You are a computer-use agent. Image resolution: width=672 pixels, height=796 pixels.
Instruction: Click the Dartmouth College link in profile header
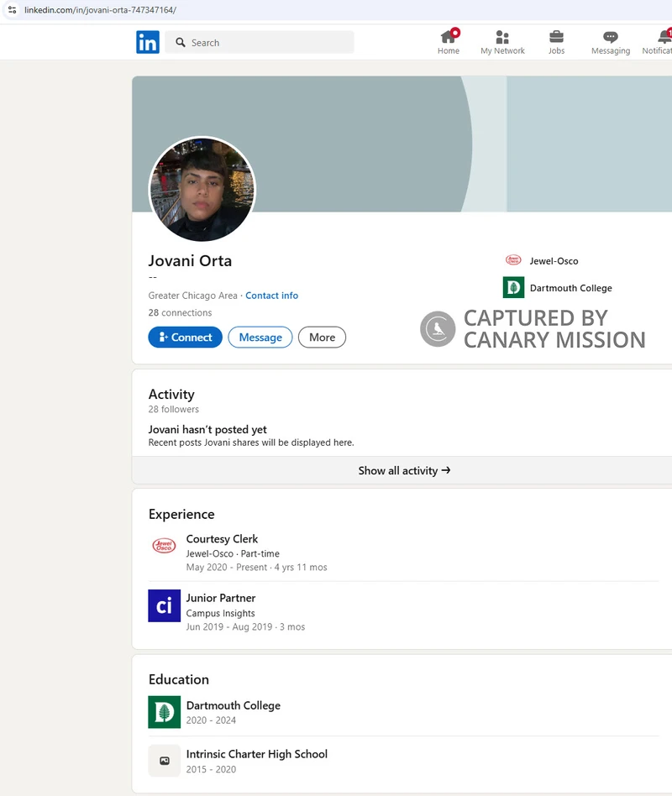tap(570, 288)
